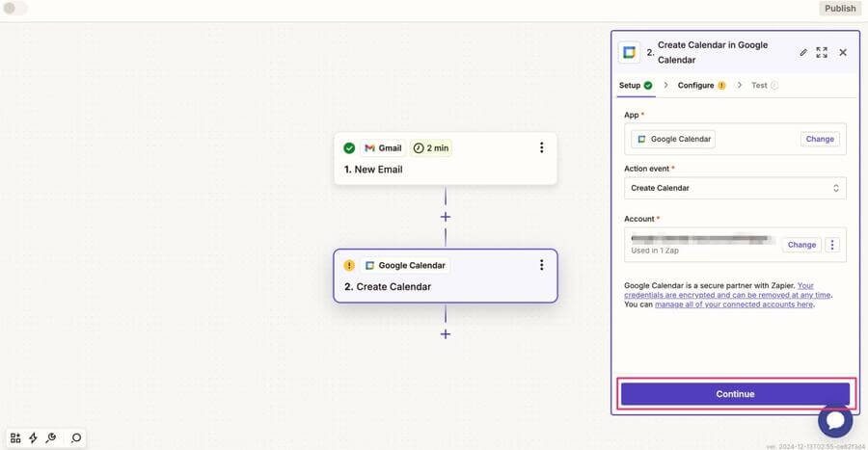Switch to the Test tab
The width and height of the screenshot is (868, 450).
click(765, 85)
